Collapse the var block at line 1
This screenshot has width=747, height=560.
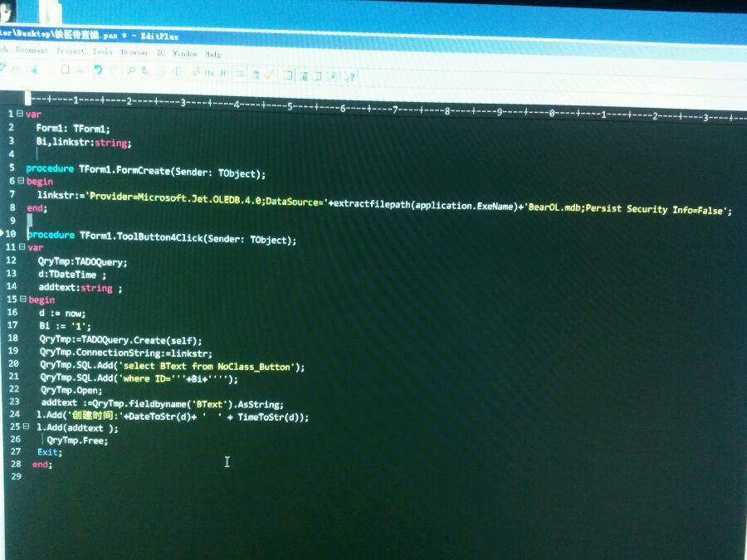pos(20,114)
